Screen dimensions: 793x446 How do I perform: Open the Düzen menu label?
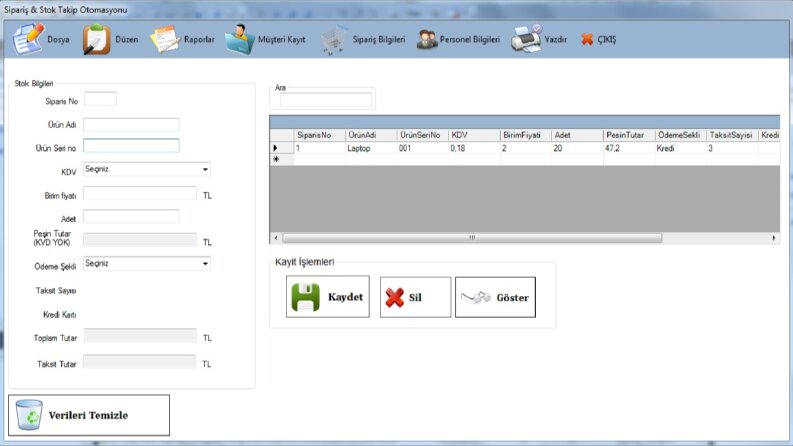coord(126,39)
